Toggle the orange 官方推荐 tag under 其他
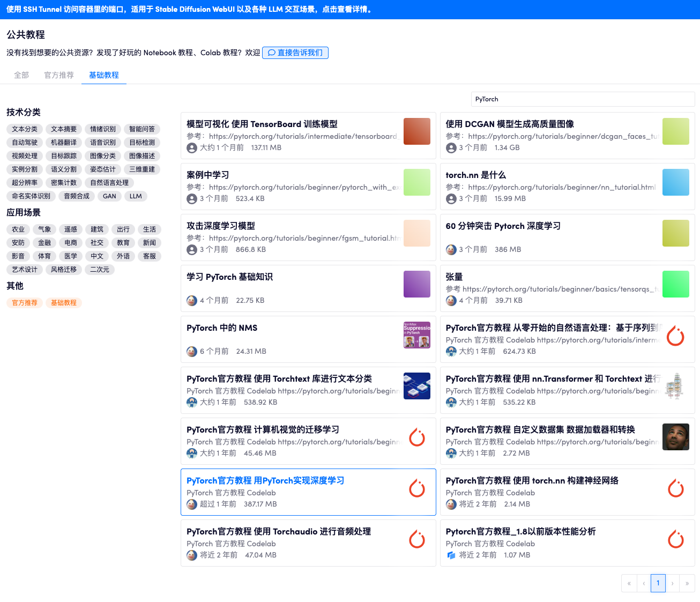The width and height of the screenshot is (700, 602). pyautogui.click(x=25, y=303)
